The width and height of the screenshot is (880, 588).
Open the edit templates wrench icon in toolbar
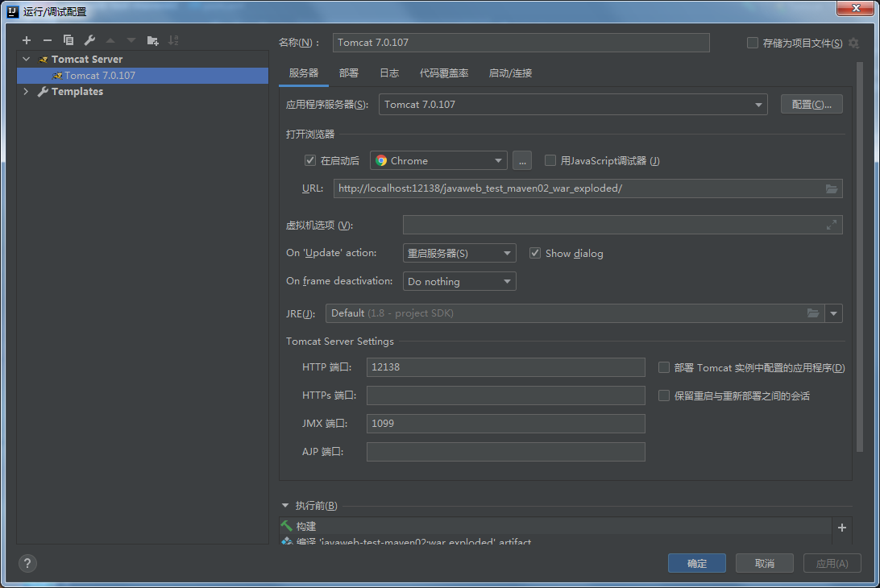89,40
